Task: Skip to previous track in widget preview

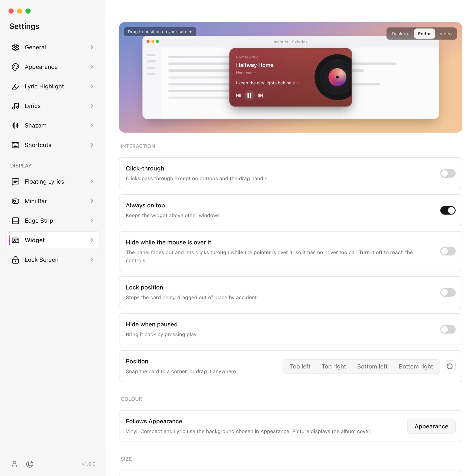Action: click(239, 95)
